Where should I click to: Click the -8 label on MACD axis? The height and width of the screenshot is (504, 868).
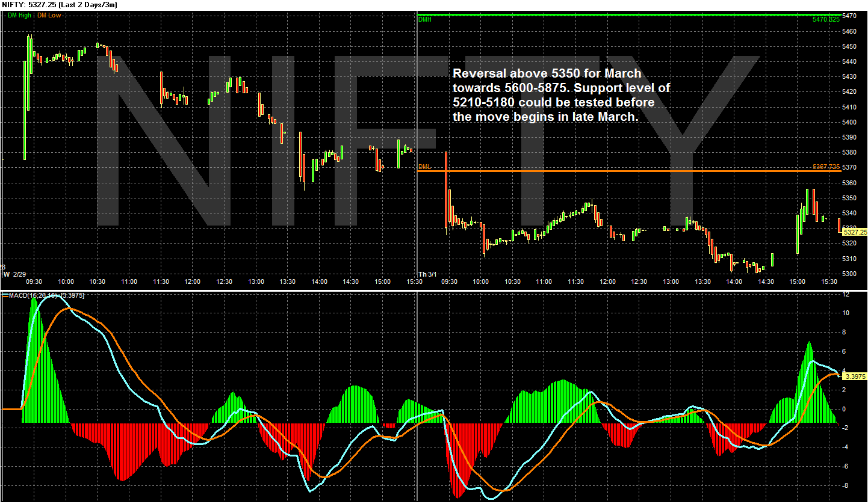tap(846, 485)
